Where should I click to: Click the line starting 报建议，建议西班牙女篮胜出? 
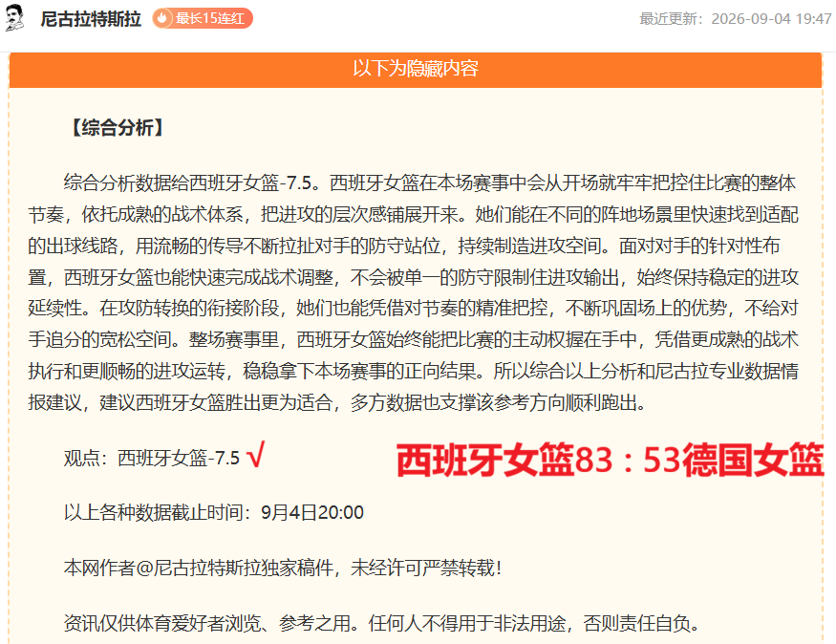pos(337,402)
